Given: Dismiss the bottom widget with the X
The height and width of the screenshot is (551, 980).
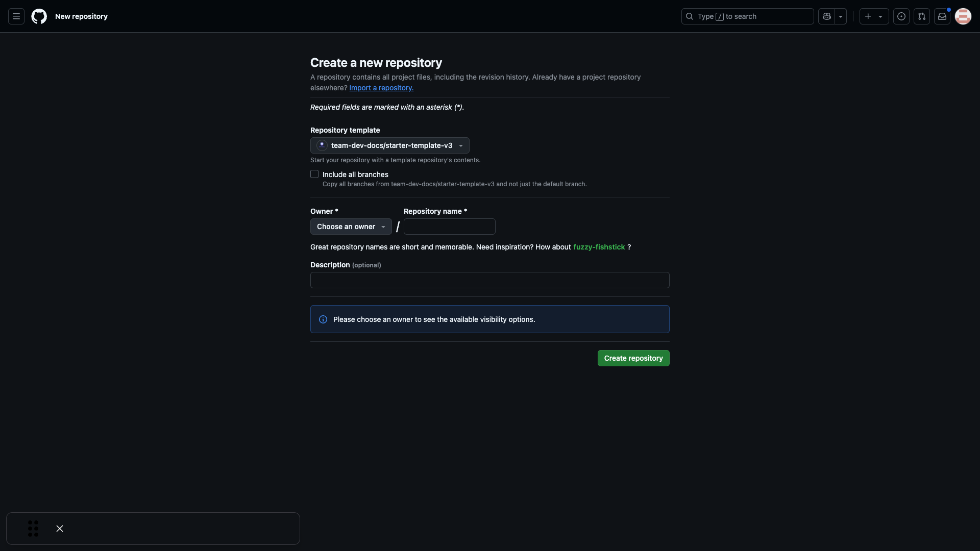Looking at the screenshot, I should click(x=59, y=528).
